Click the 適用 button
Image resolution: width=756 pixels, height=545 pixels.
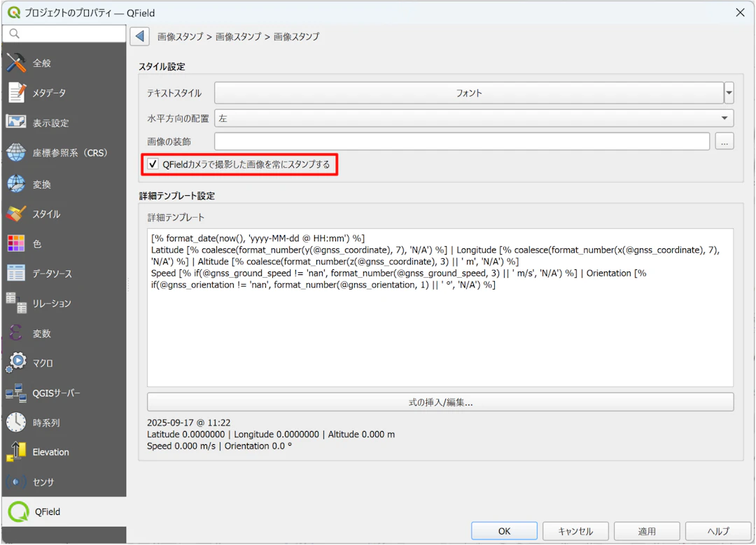647,530
